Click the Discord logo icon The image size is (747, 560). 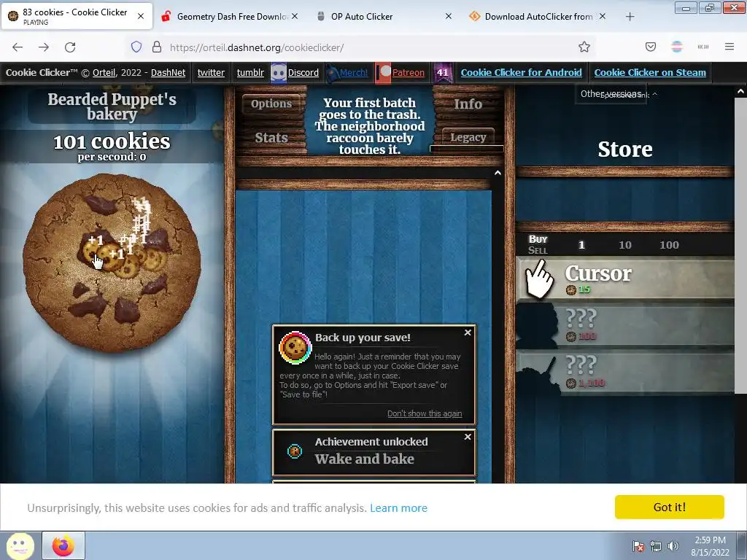pyautogui.click(x=278, y=73)
